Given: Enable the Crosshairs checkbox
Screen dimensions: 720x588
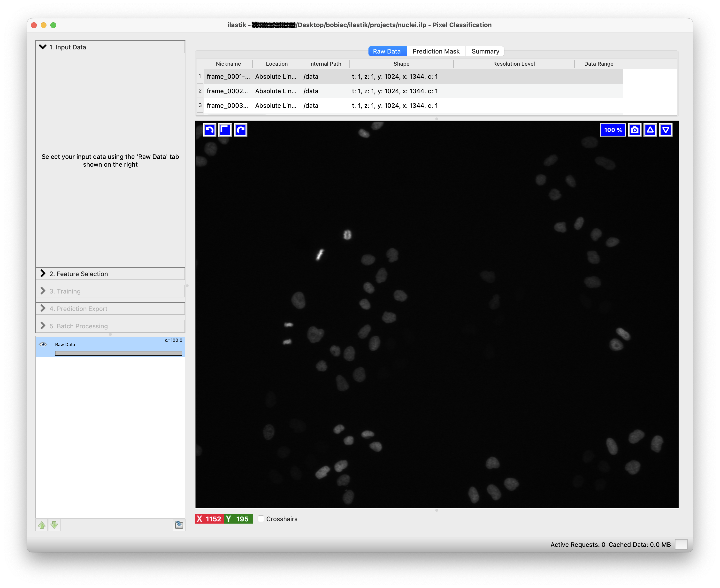Looking at the screenshot, I should click(x=261, y=519).
